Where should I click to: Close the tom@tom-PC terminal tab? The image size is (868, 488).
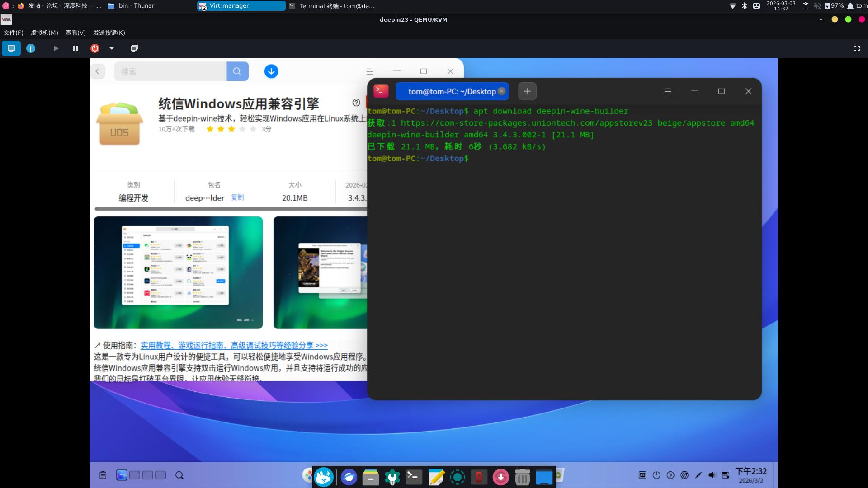point(501,91)
